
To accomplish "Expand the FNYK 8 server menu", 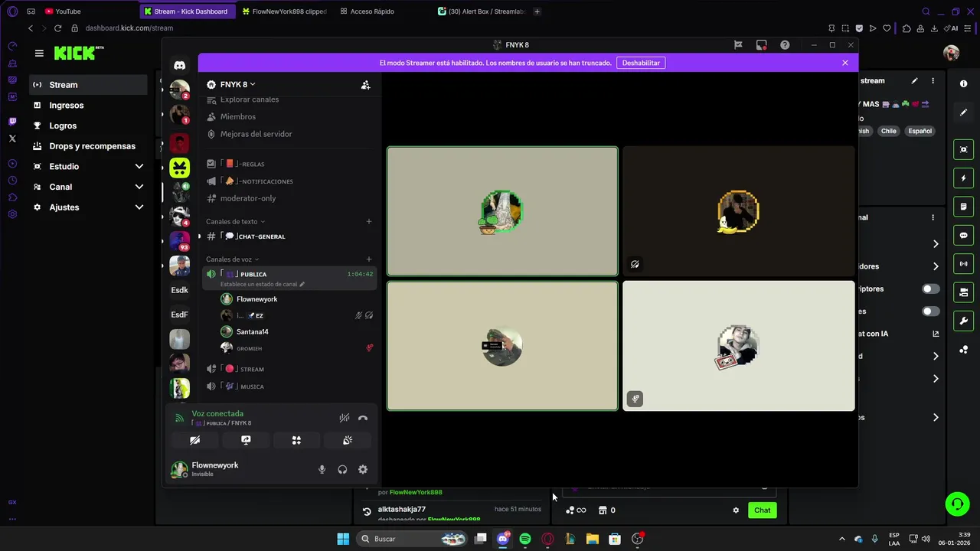I will click(237, 84).
